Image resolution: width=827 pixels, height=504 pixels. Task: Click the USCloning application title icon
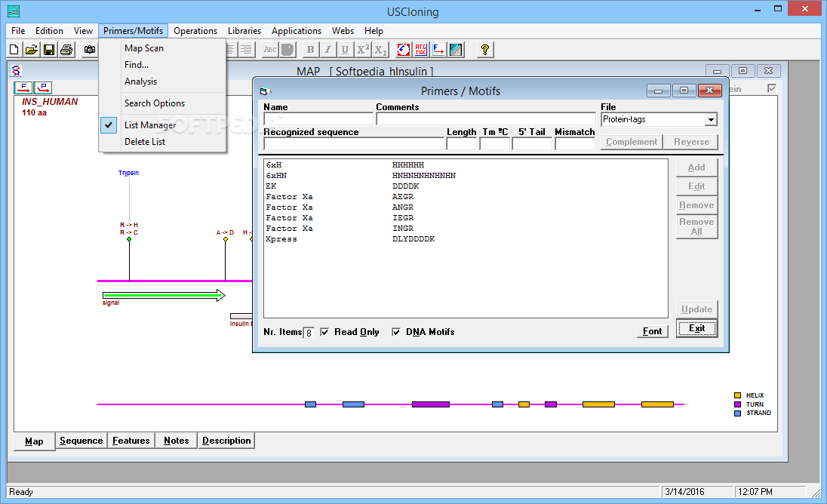14,11
